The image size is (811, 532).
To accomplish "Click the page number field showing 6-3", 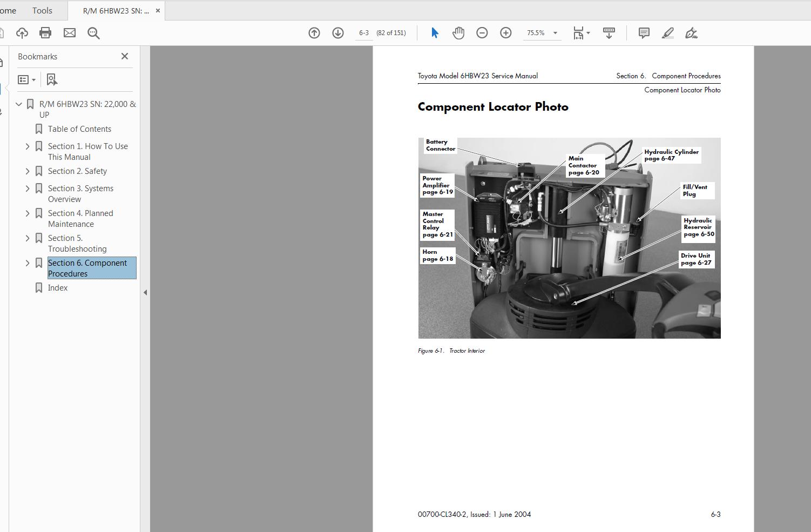I will [x=364, y=32].
